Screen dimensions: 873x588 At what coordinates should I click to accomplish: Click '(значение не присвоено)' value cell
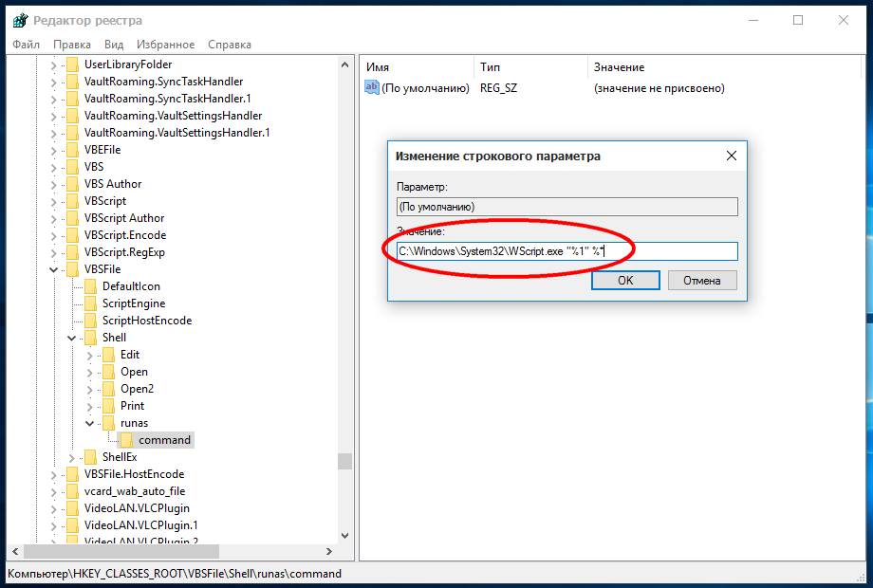point(659,88)
